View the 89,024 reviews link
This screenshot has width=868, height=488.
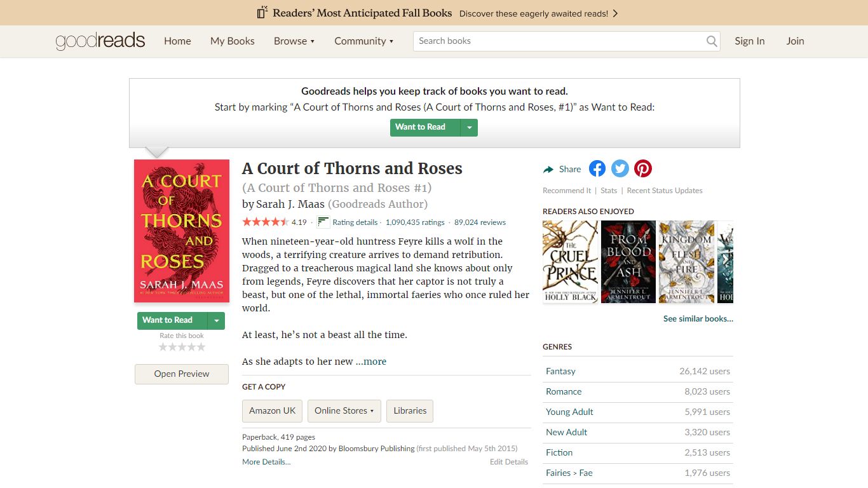coord(480,222)
